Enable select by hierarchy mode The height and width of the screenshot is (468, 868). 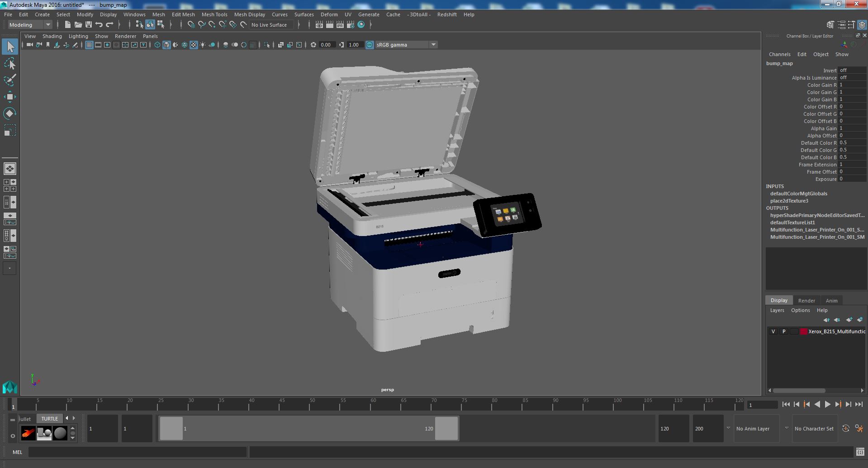tap(140, 25)
